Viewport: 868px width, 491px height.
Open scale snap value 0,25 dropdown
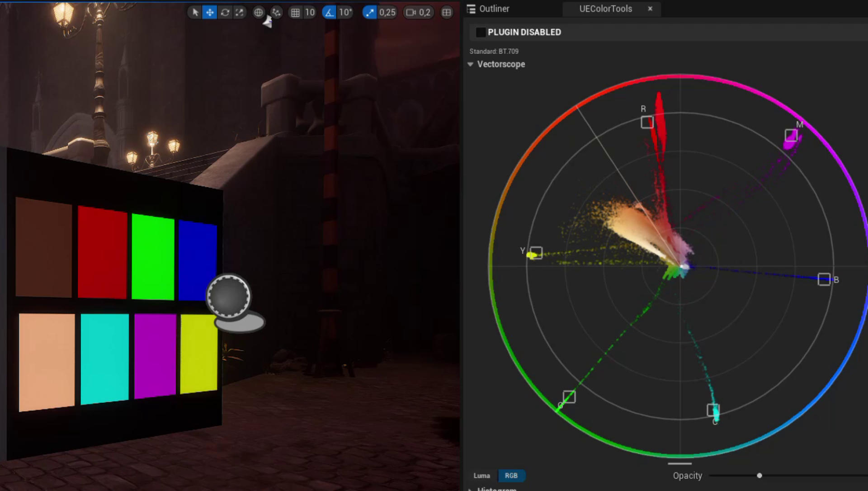pos(387,12)
